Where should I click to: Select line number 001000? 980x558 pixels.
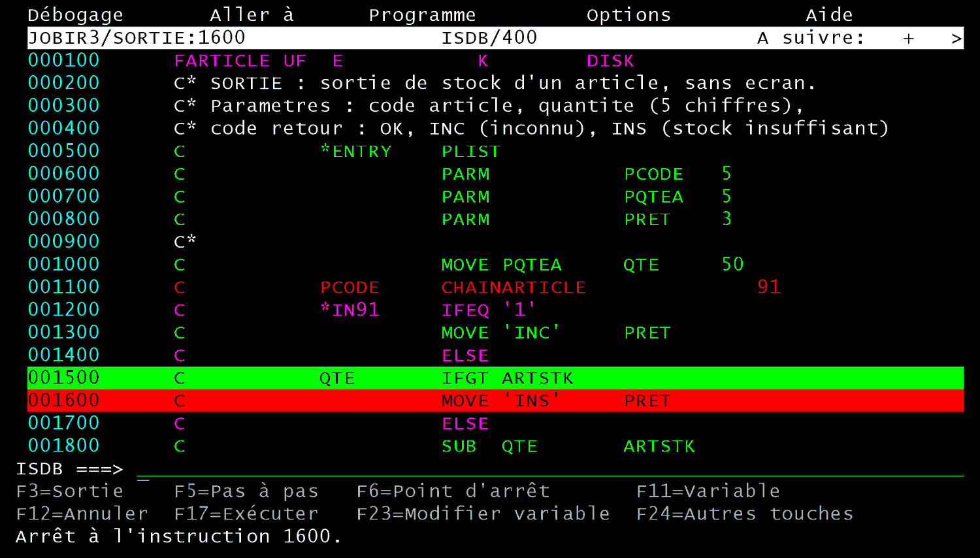pos(63,265)
